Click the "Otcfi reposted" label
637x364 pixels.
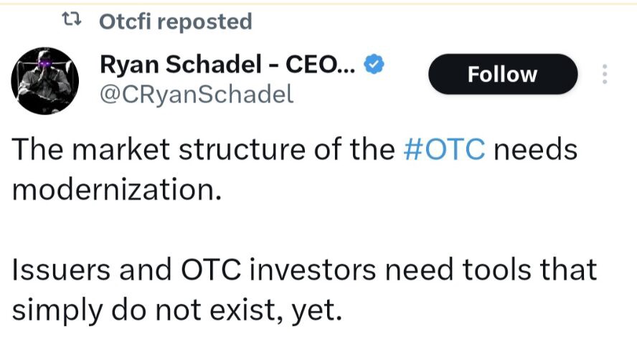coord(175,22)
